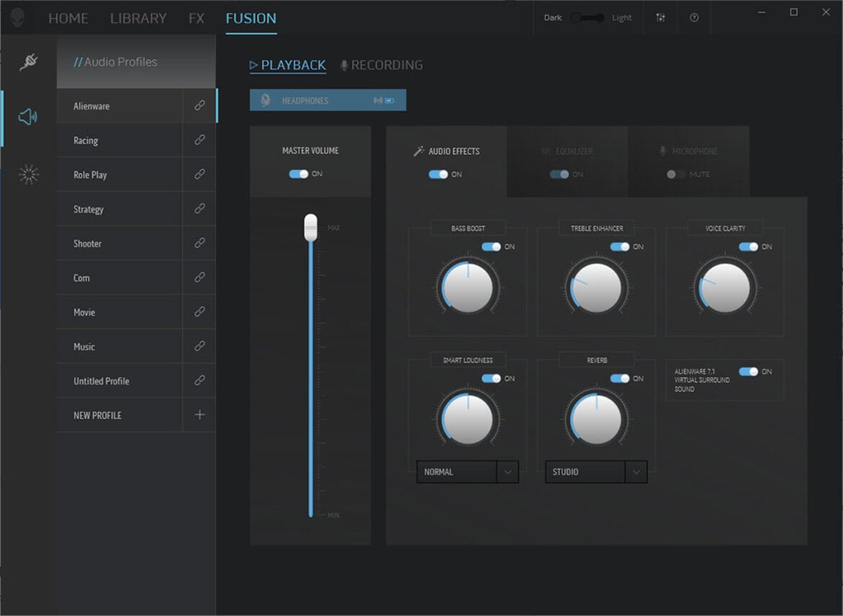Click the magic wand Audio Effects icon
Screen dimensions: 843x616
(x=418, y=151)
